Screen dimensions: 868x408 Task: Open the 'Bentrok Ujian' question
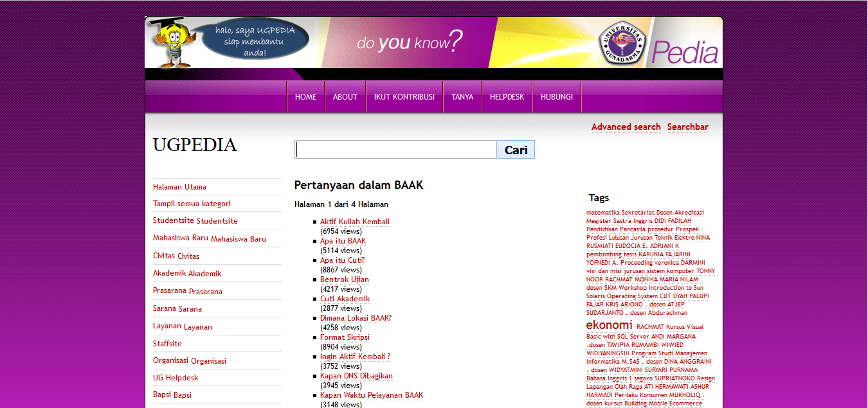coord(345,279)
